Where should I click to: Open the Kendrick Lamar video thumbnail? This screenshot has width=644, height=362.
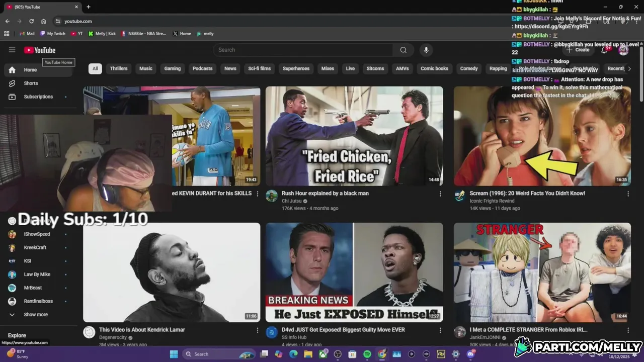[172, 273]
